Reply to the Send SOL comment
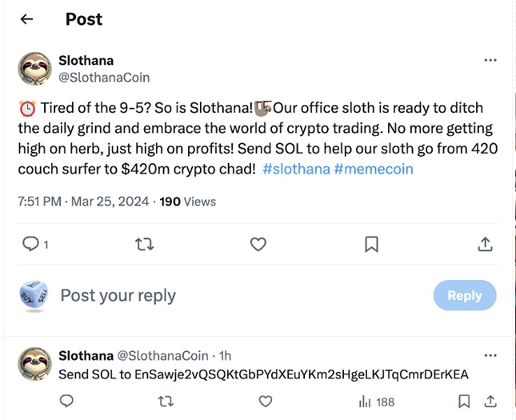This screenshot has width=516, height=420. click(67, 401)
